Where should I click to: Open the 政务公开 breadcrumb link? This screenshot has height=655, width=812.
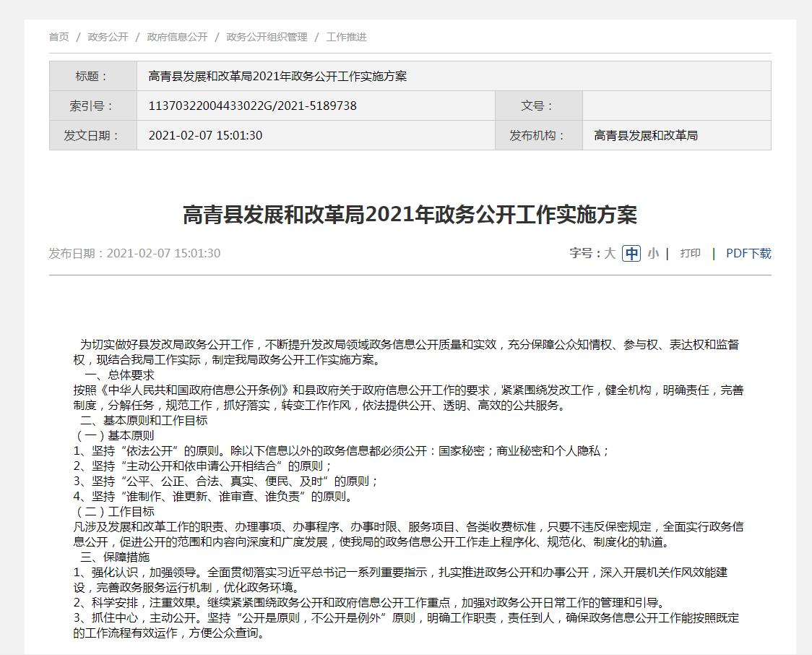pos(108,37)
